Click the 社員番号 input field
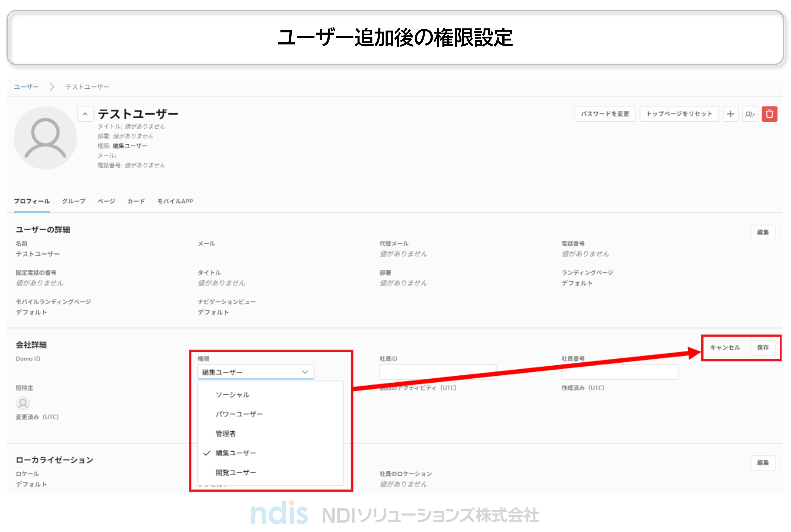This screenshot has width=791, height=532. click(x=620, y=372)
